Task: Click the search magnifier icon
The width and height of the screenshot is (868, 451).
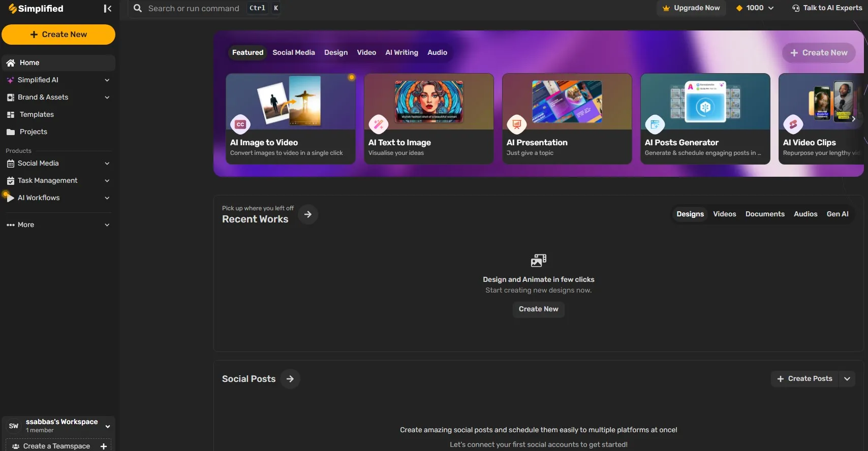Action: [x=138, y=8]
